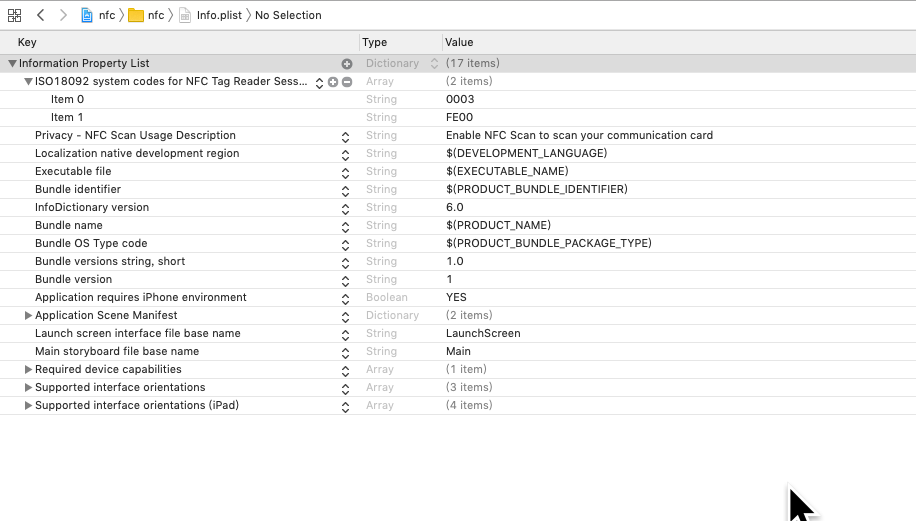
Task: Go forward with the right arrow
Action: pos(63,15)
